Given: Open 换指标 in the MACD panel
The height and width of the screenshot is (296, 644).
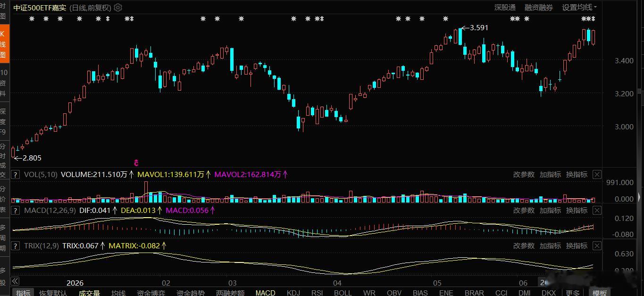Looking at the screenshot, I should (577, 210).
